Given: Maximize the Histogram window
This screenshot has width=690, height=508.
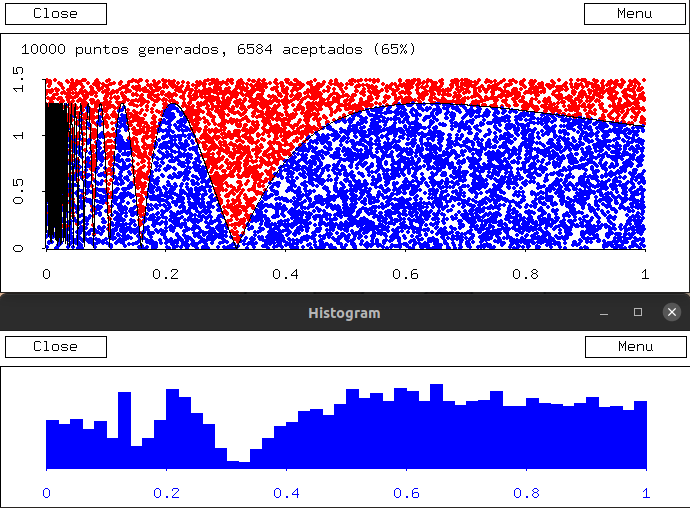Looking at the screenshot, I should tap(638, 313).
